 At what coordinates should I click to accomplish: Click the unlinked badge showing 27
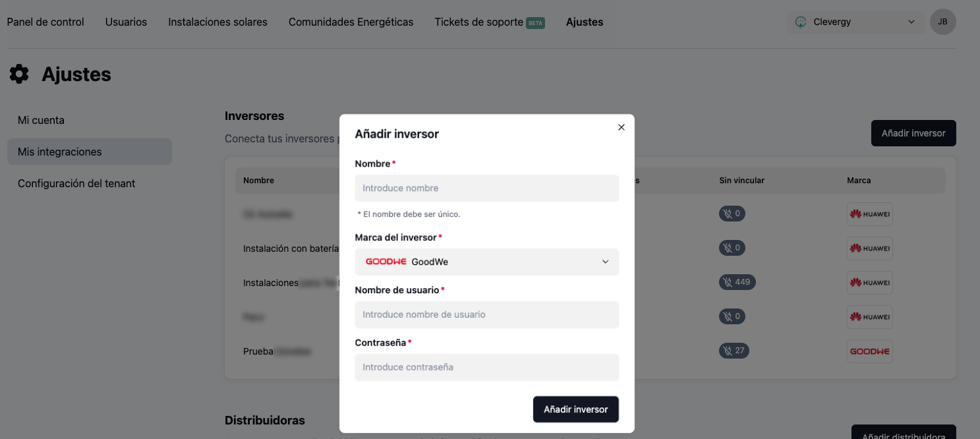click(x=734, y=351)
